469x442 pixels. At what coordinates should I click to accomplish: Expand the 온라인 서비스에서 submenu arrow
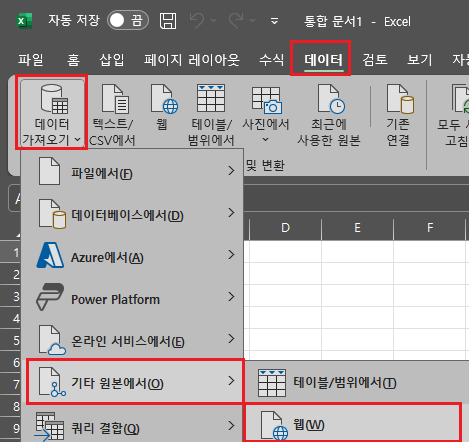click(x=231, y=339)
